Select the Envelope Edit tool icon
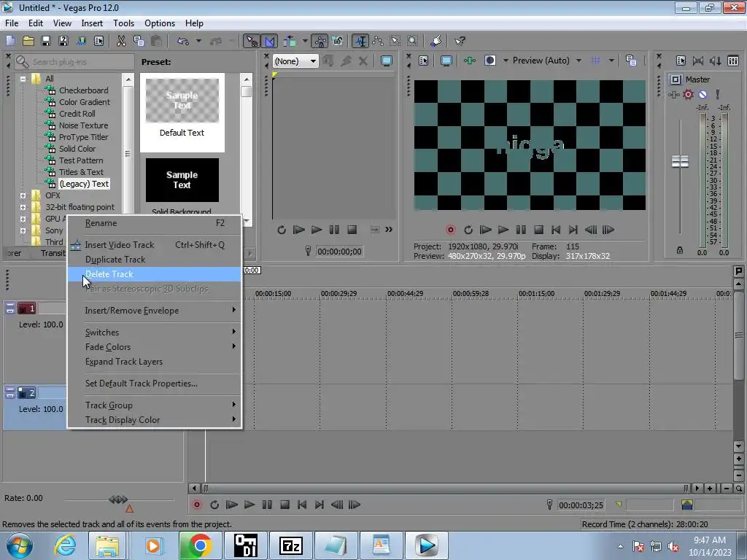 click(x=378, y=41)
